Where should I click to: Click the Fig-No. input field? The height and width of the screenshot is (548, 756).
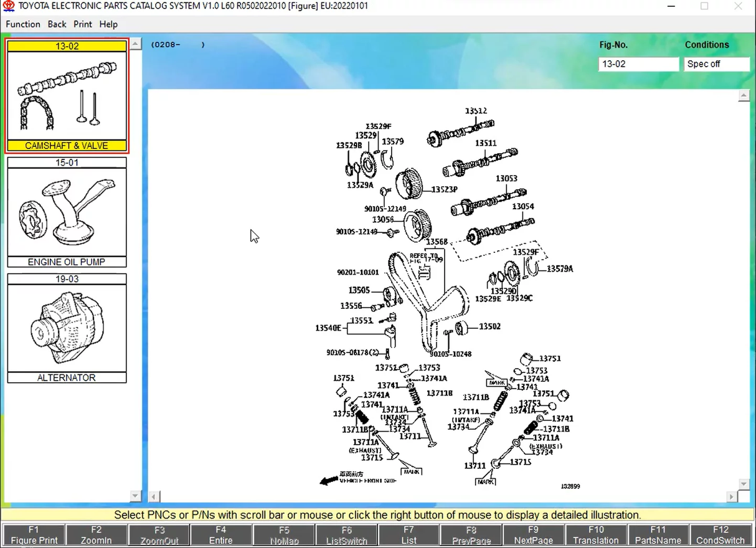tap(638, 64)
